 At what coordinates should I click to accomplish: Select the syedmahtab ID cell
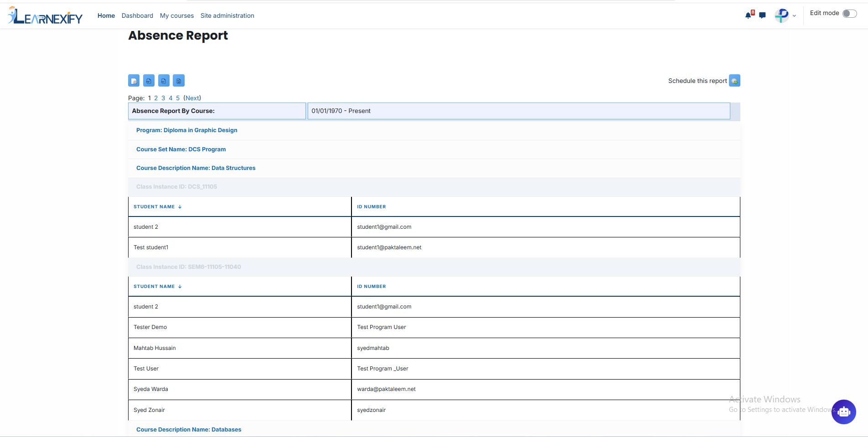point(546,348)
